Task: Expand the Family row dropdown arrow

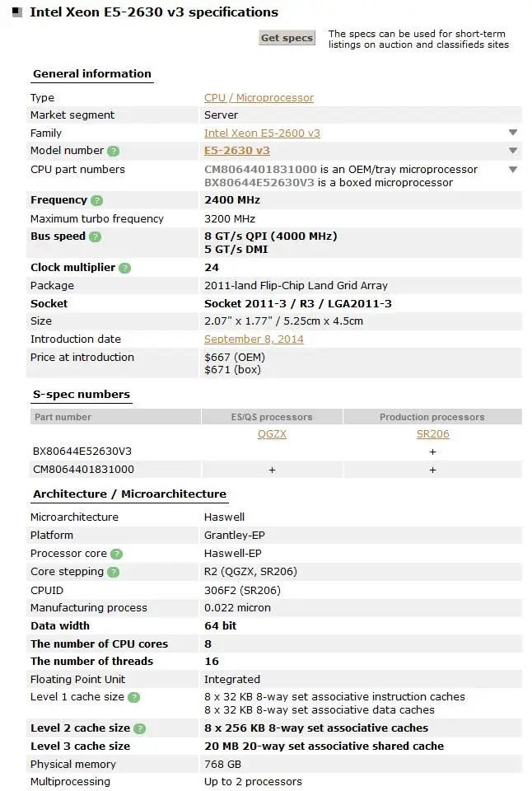Action: click(512, 133)
